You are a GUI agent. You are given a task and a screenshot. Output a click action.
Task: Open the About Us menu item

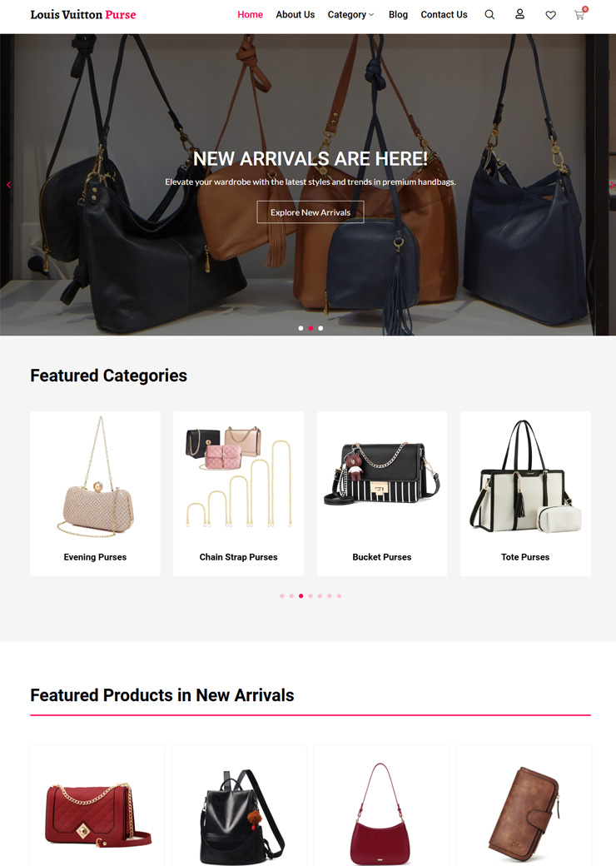pos(296,15)
